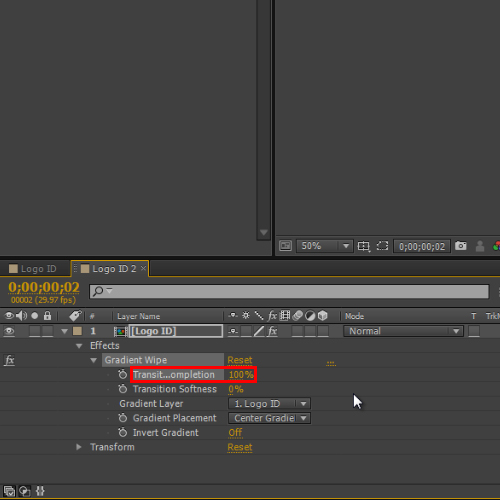Toggle the Gradient Wipe fx switch
The image size is (500, 500).
pyautogui.click(x=10, y=360)
